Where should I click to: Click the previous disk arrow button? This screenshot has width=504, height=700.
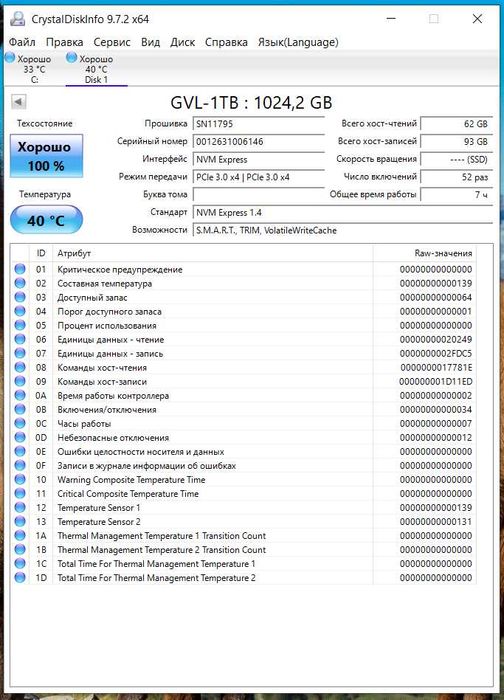click(18, 102)
